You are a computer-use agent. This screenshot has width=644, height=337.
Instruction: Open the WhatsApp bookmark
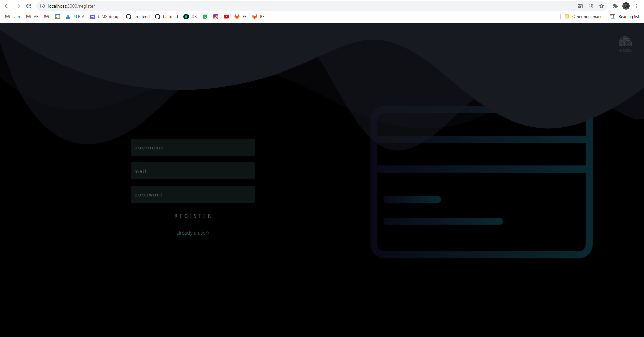tap(205, 17)
